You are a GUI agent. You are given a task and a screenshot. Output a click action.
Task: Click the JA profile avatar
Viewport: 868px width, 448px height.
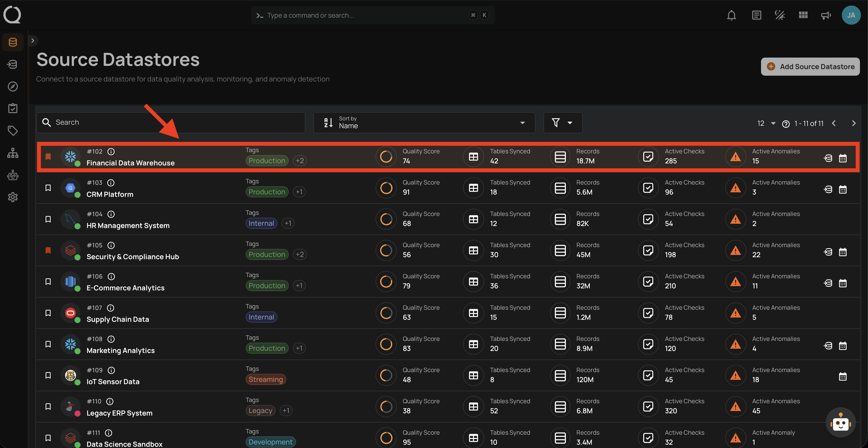tap(851, 15)
